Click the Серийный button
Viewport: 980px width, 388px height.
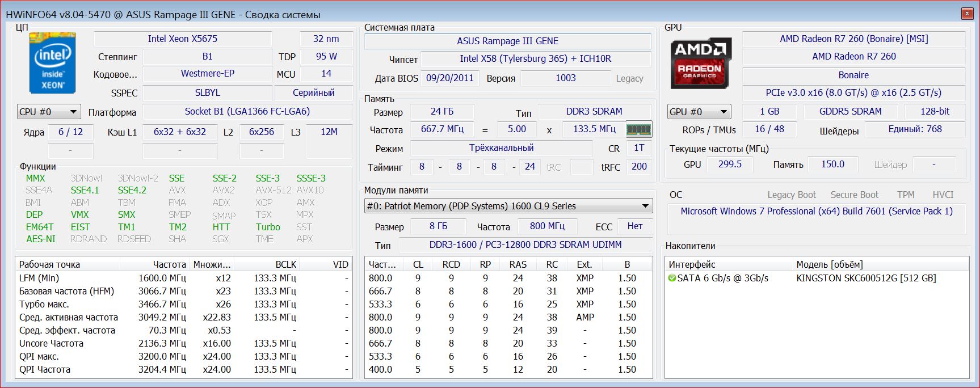[313, 92]
